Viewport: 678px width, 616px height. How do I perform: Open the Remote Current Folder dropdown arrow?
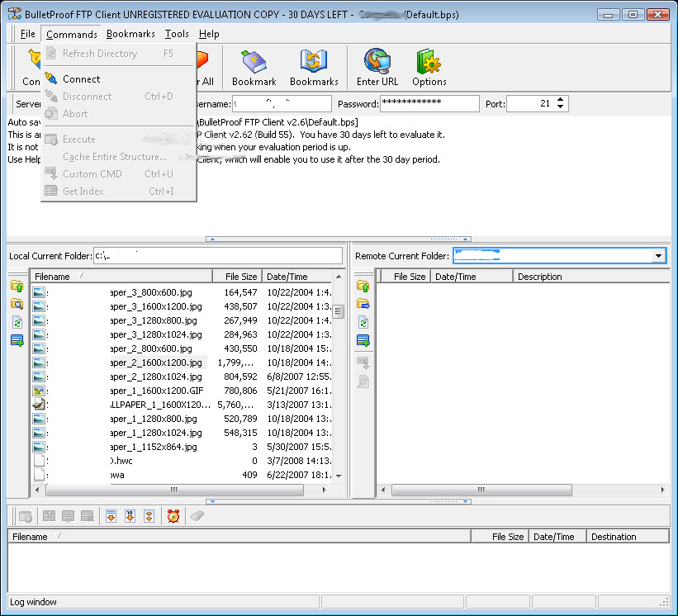point(658,256)
